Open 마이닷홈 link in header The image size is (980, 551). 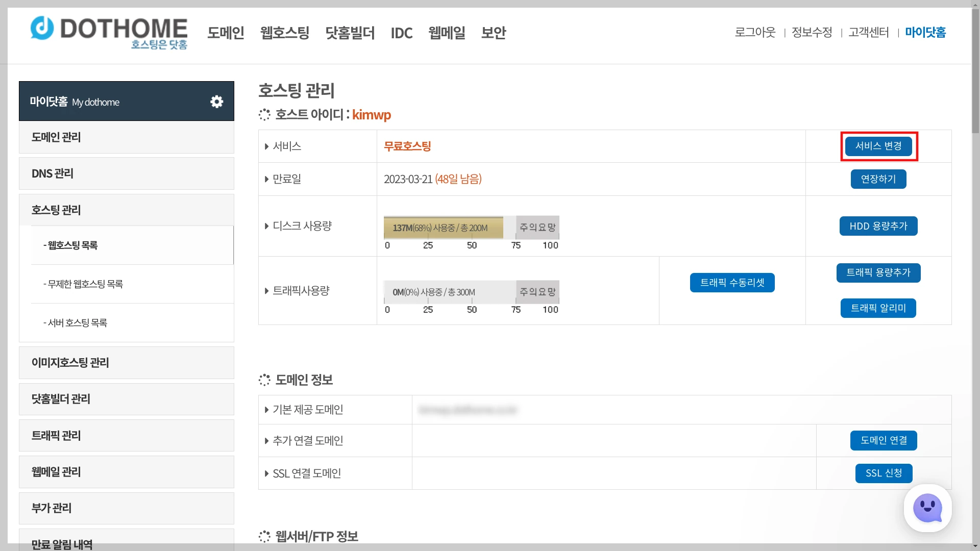[x=925, y=32]
